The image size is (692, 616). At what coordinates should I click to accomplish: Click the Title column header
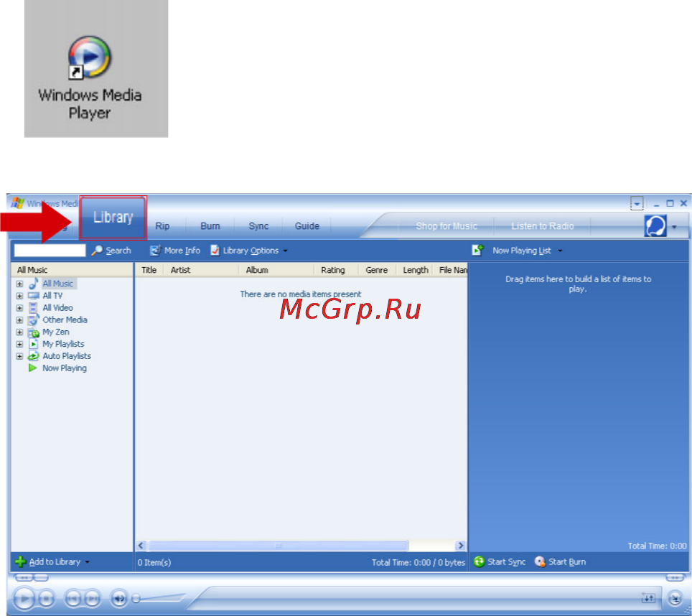(149, 270)
